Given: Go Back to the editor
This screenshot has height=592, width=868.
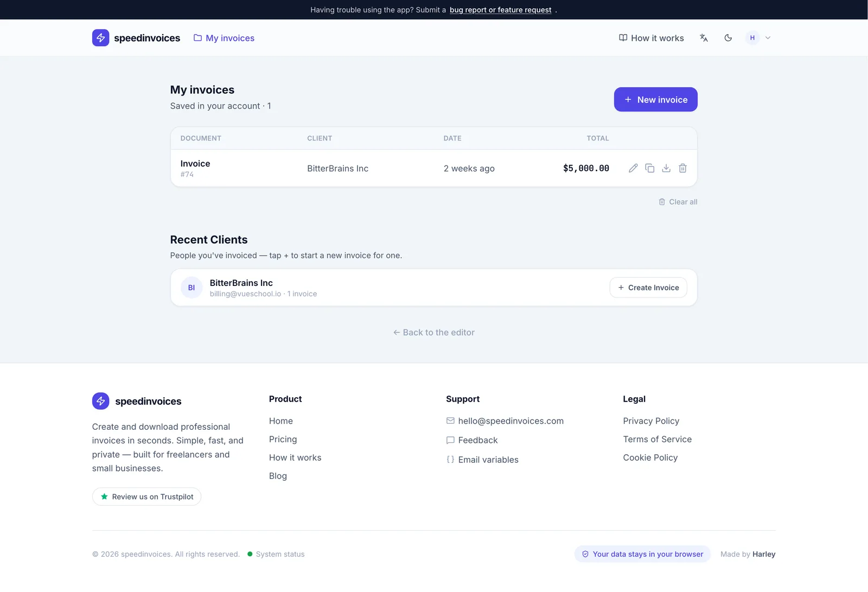Looking at the screenshot, I should [434, 333].
